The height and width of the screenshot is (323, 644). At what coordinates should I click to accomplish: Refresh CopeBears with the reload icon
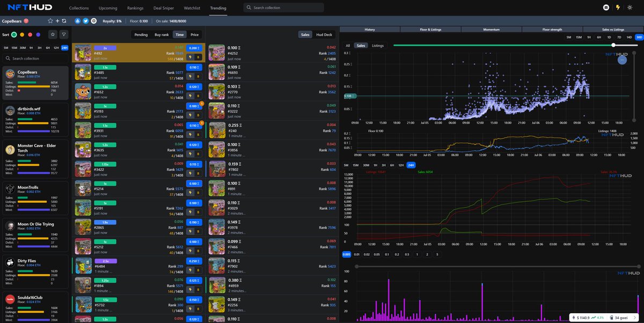(64, 21)
